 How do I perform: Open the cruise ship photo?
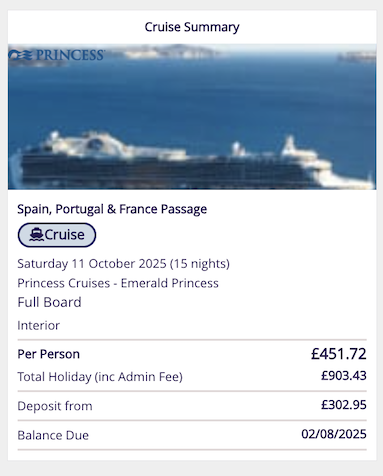[192, 117]
